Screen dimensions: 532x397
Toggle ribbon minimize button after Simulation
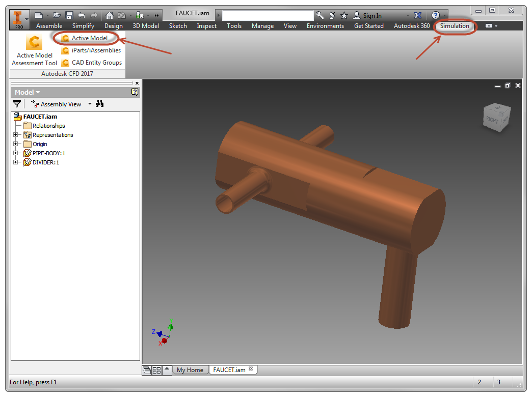[x=489, y=26]
